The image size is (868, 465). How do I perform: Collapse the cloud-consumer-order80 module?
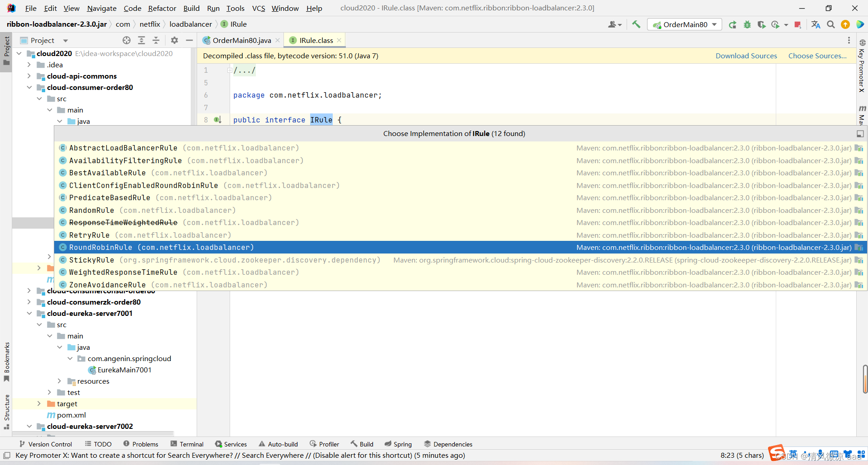(x=29, y=87)
